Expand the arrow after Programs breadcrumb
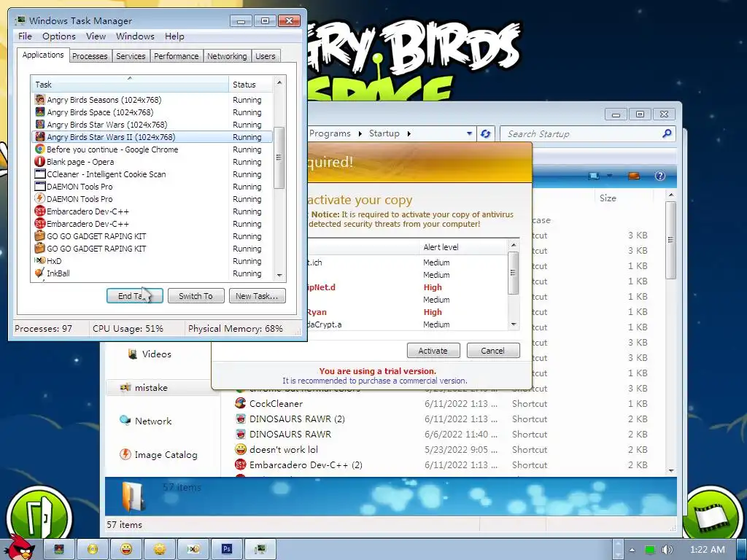This screenshot has width=747, height=560. pos(360,134)
